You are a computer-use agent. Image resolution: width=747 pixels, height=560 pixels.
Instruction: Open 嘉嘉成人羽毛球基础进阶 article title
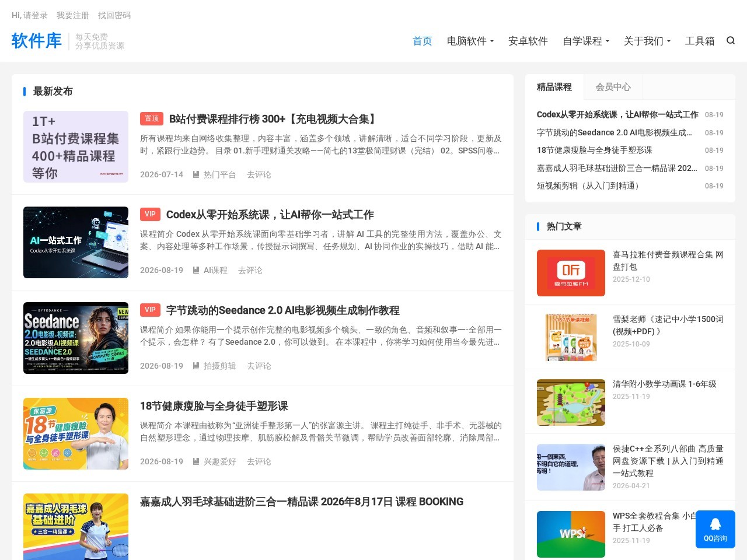(302, 502)
